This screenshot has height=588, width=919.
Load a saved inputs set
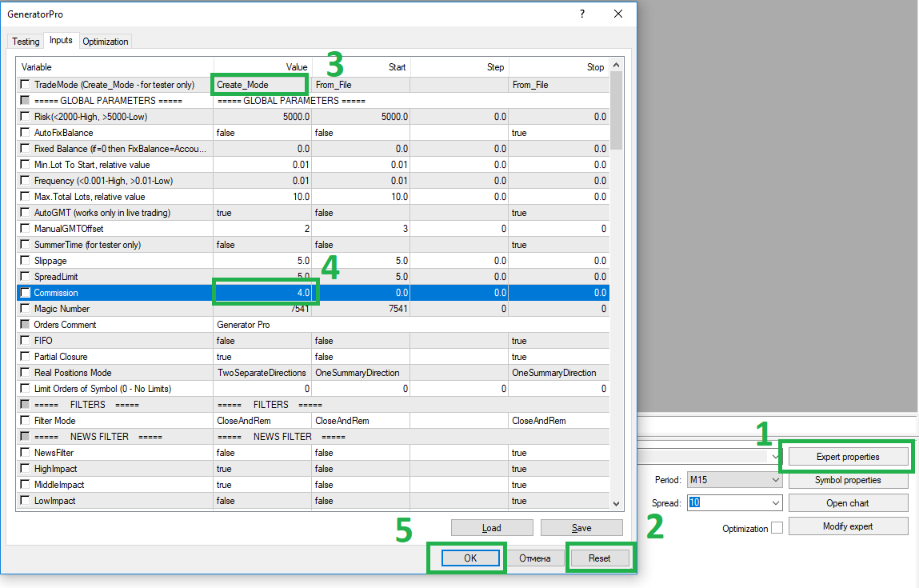pyautogui.click(x=492, y=528)
